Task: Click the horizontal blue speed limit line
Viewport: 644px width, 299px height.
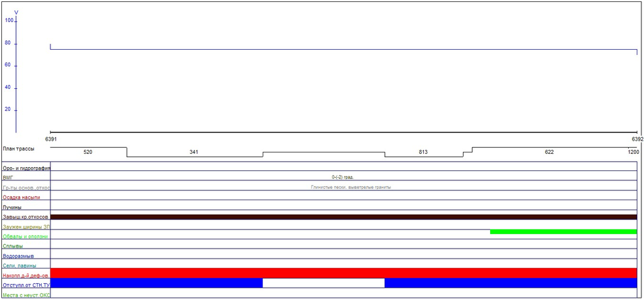Action: coord(344,50)
